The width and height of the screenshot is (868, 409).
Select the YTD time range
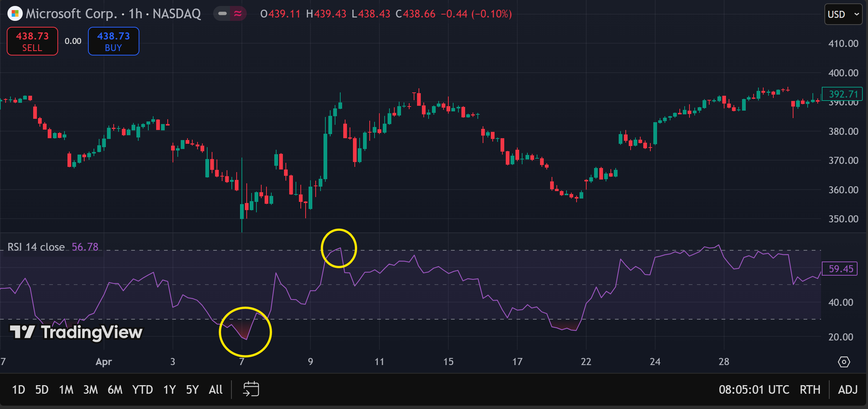tap(142, 390)
